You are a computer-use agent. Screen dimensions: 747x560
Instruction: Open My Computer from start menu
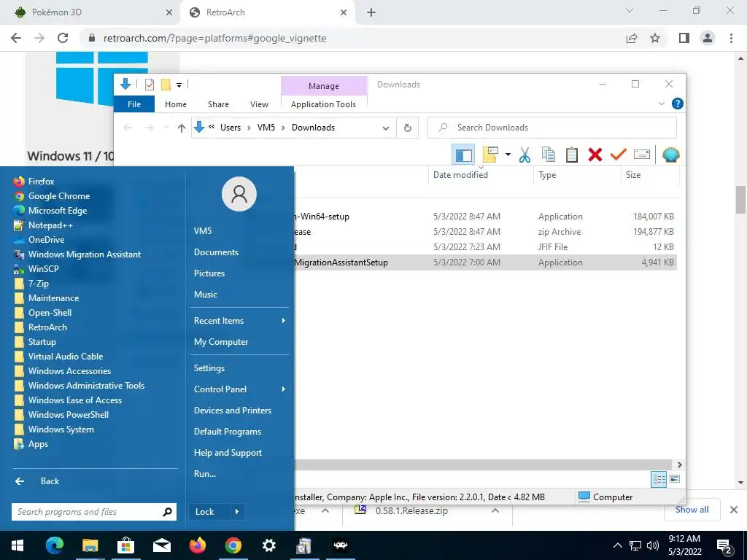(x=220, y=343)
